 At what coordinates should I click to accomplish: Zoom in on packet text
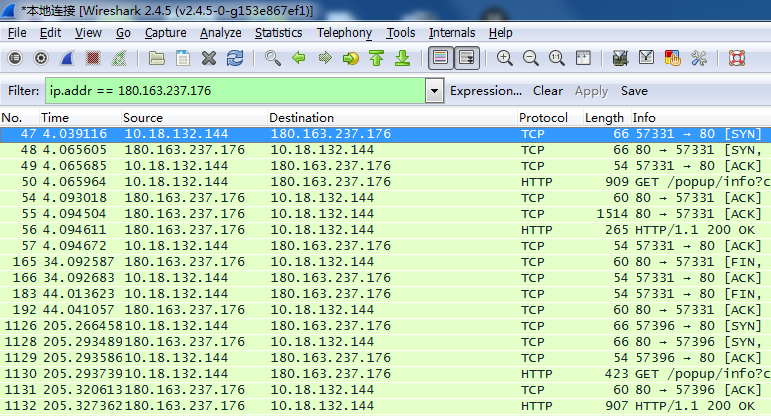(504, 58)
